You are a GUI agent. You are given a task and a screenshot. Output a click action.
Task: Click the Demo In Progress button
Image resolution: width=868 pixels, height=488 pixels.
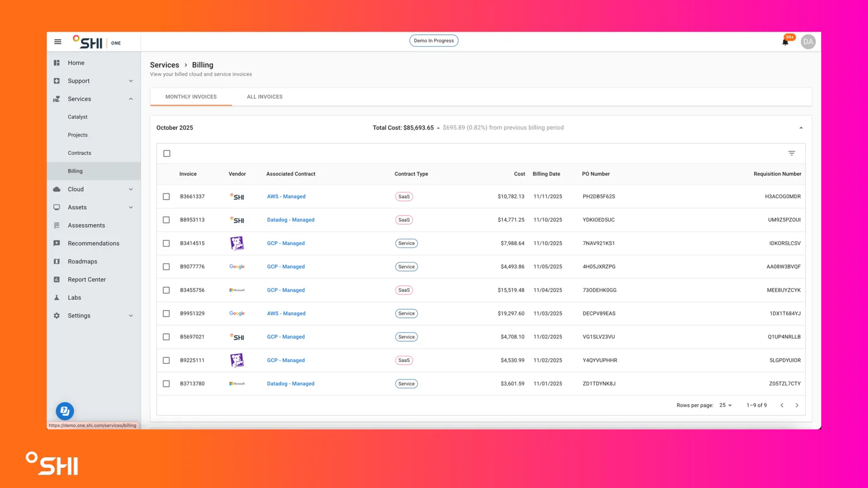[x=433, y=41]
